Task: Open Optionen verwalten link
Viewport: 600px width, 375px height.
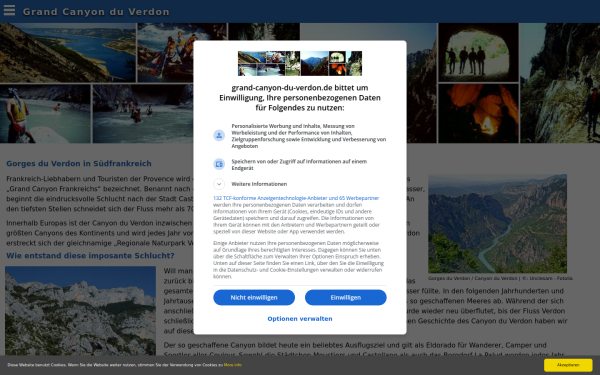Action: 300,319
